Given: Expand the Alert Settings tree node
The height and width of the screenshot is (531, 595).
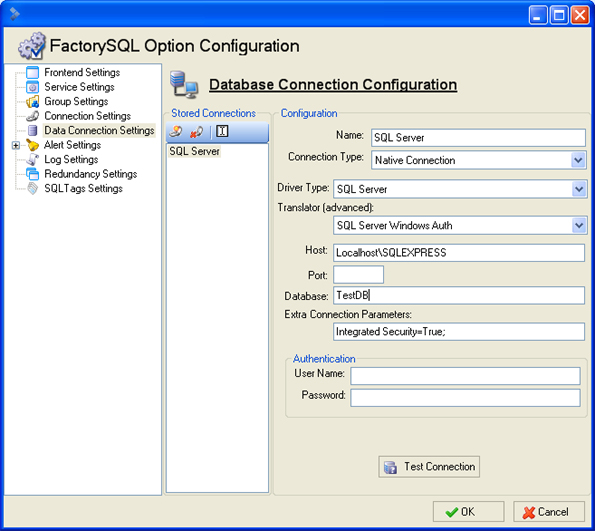Looking at the screenshot, I should (16, 145).
